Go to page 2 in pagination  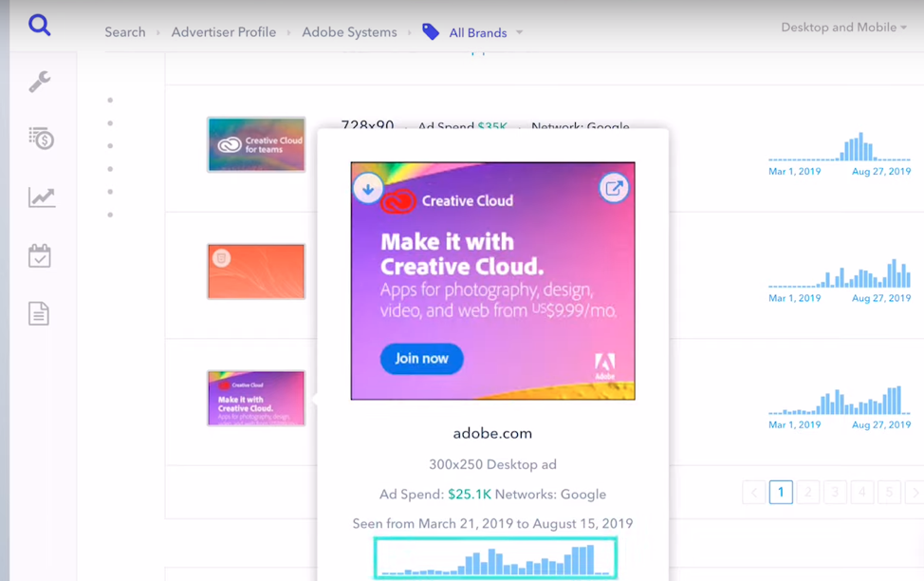[808, 492]
